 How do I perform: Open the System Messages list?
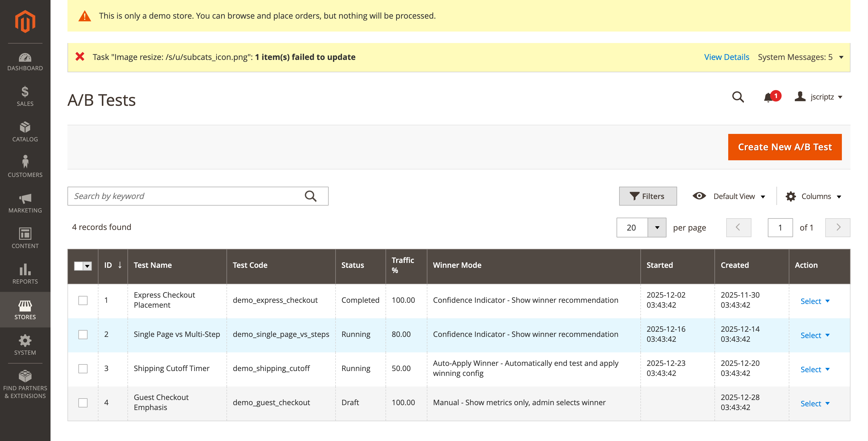tap(800, 57)
